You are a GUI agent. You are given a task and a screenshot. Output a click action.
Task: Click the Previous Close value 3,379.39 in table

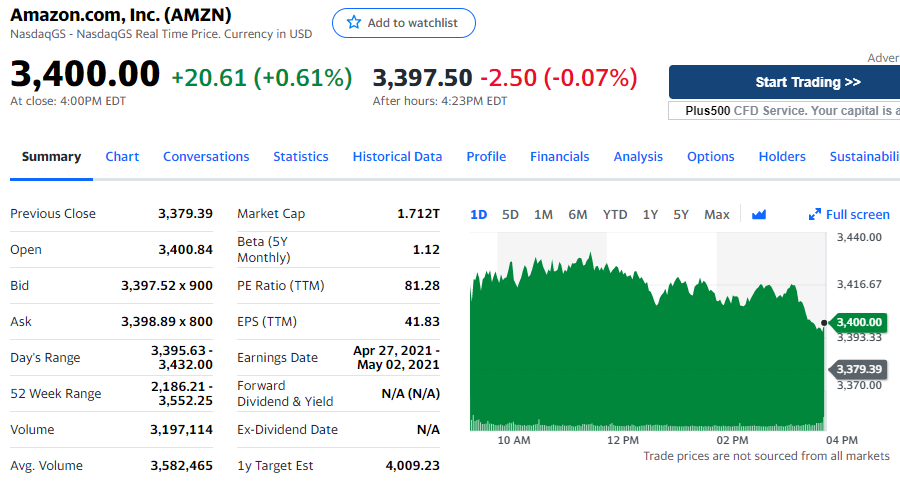pos(185,214)
